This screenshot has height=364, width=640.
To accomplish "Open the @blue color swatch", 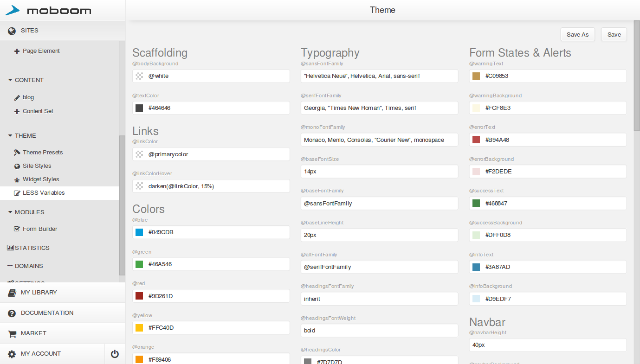I will pyautogui.click(x=139, y=232).
